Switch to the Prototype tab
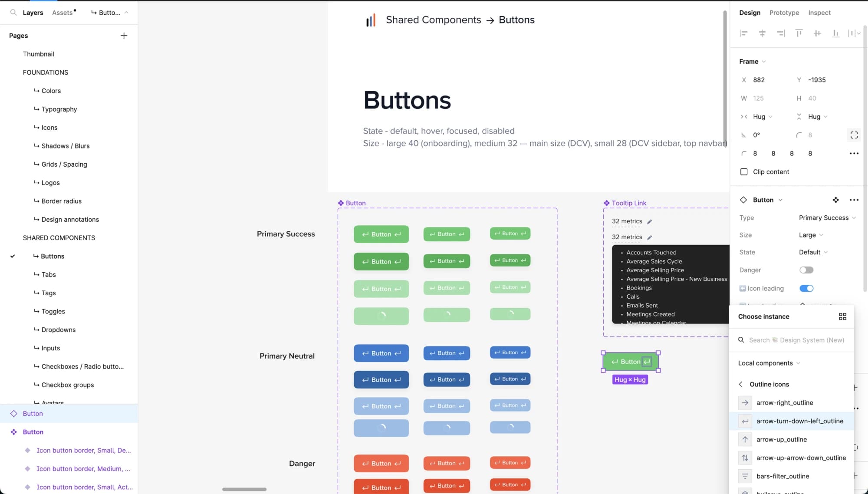The image size is (868, 494). pyautogui.click(x=784, y=13)
